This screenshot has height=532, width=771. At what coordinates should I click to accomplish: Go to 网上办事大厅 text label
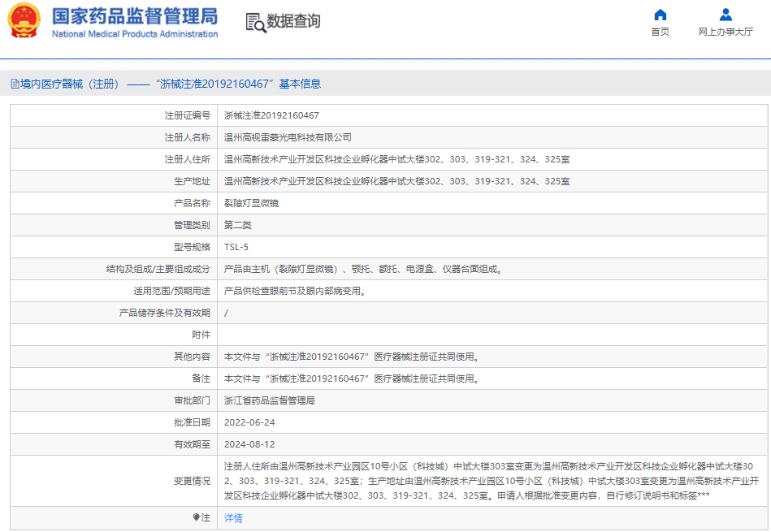[x=726, y=32]
